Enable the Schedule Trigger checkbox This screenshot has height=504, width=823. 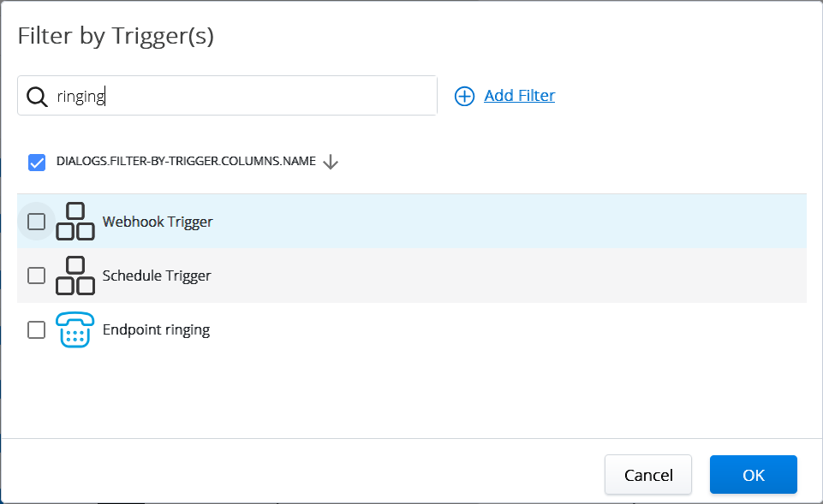point(36,276)
